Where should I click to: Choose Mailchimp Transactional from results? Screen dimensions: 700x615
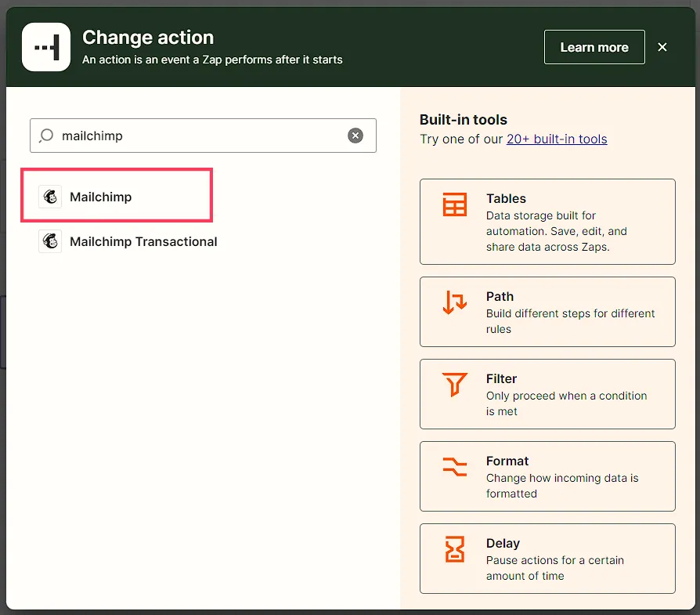tap(128, 241)
